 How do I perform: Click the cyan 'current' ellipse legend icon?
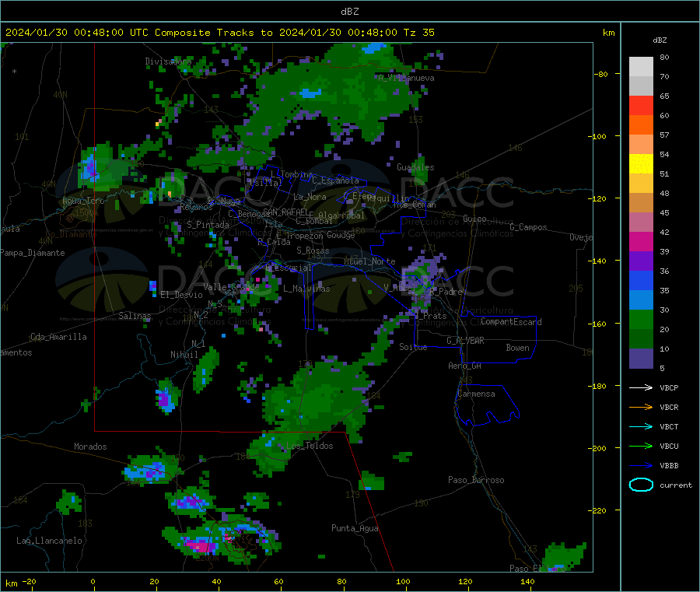click(641, 485)
